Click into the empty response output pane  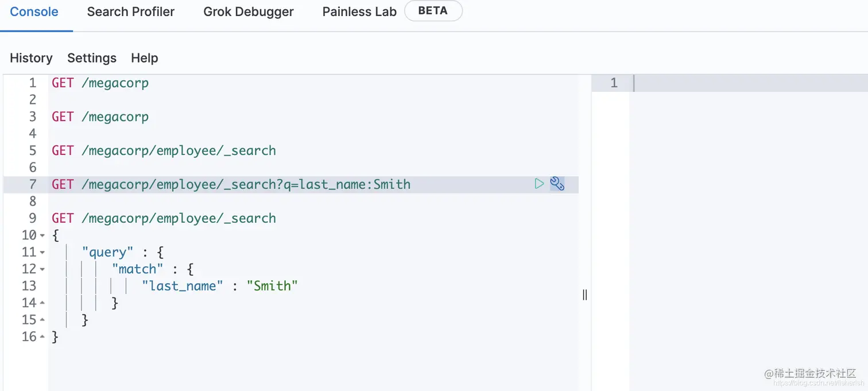click(x=746, y=230)
